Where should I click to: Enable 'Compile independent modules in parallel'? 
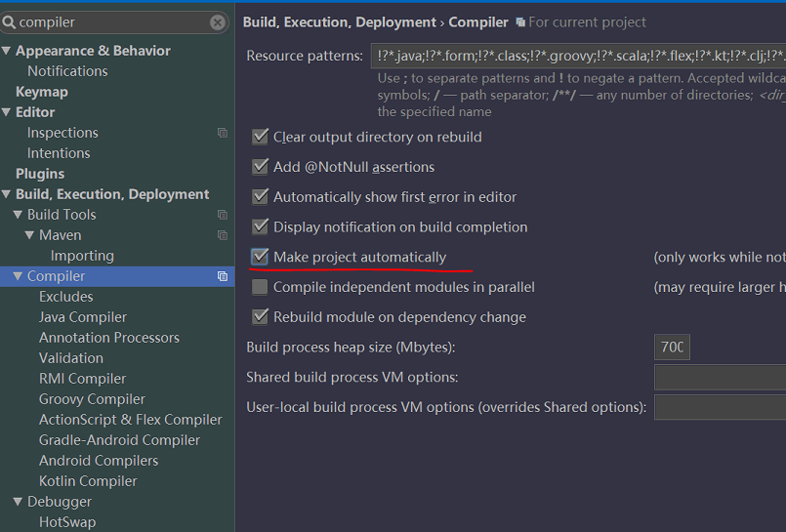pyautogui.click(x=260, y=287)
